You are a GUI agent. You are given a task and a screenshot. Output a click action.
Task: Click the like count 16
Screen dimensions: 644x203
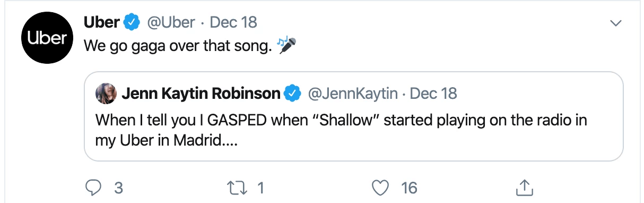click(x=410, y=188)
